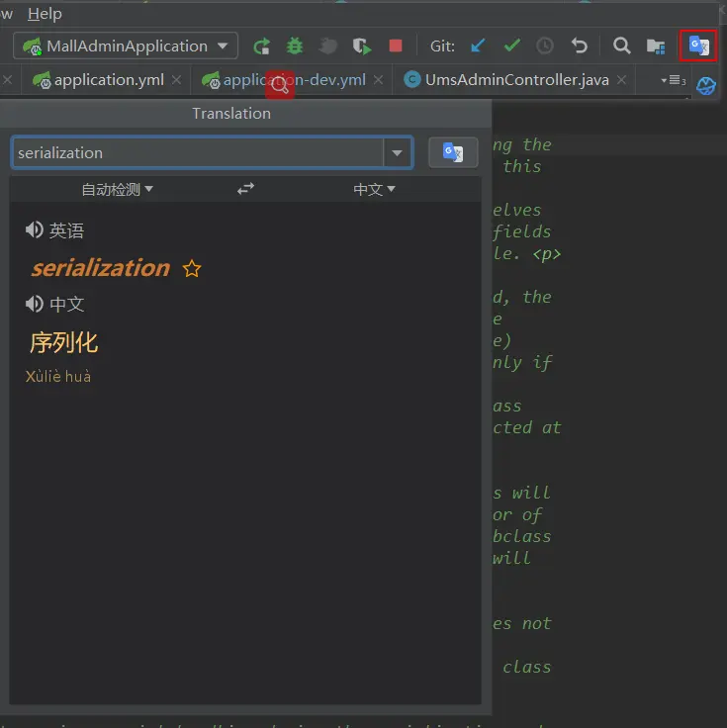
Task: Open the Project Structure icon
Action: 656,45
